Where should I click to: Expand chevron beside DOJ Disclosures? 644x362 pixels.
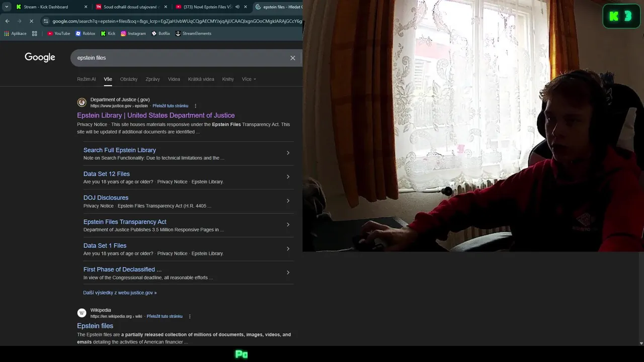click(288, 201)
